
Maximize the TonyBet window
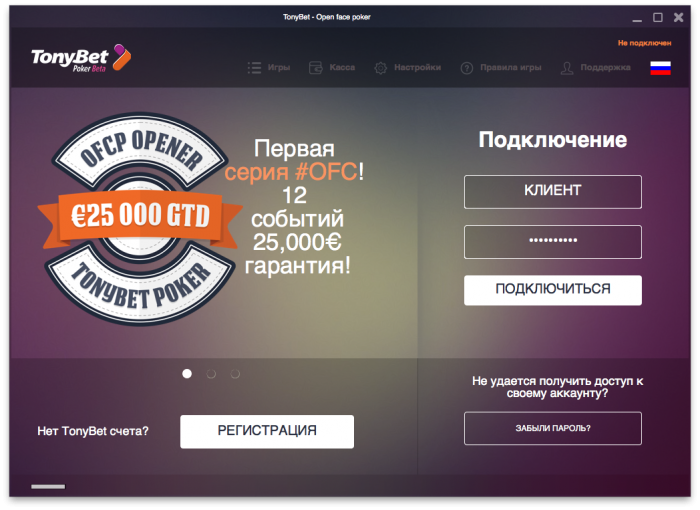point(658,17)
